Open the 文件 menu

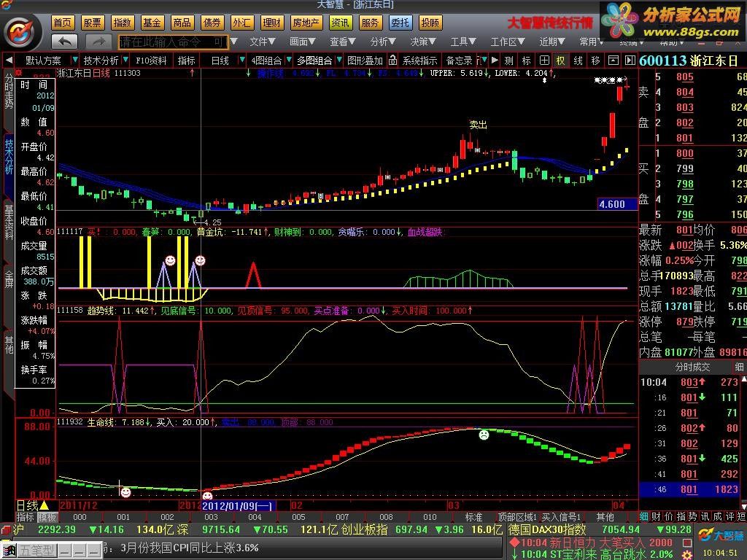coord(262,42)
